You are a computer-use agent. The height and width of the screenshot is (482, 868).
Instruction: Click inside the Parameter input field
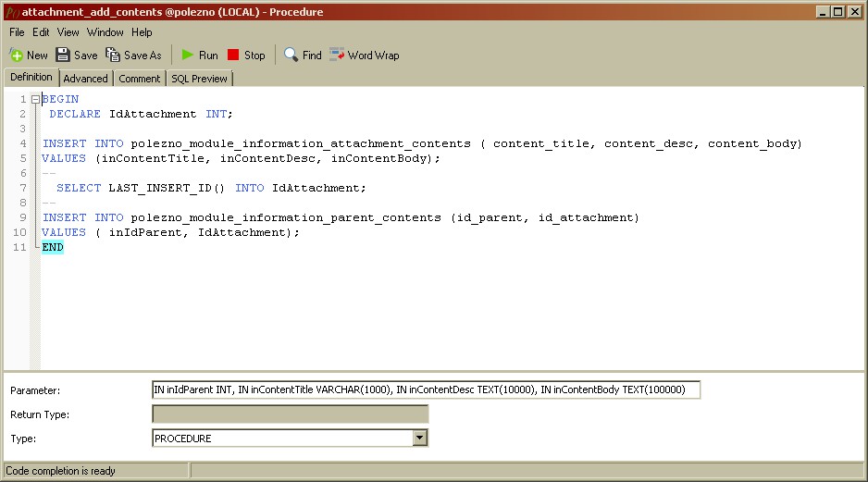click(x=426, y=389)
